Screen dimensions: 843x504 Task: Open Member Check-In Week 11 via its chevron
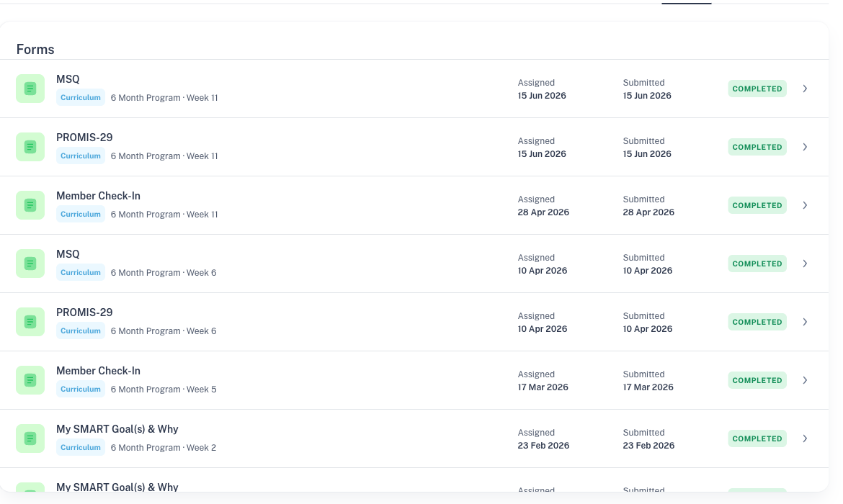pyautogui.click(x=805, y=205)
